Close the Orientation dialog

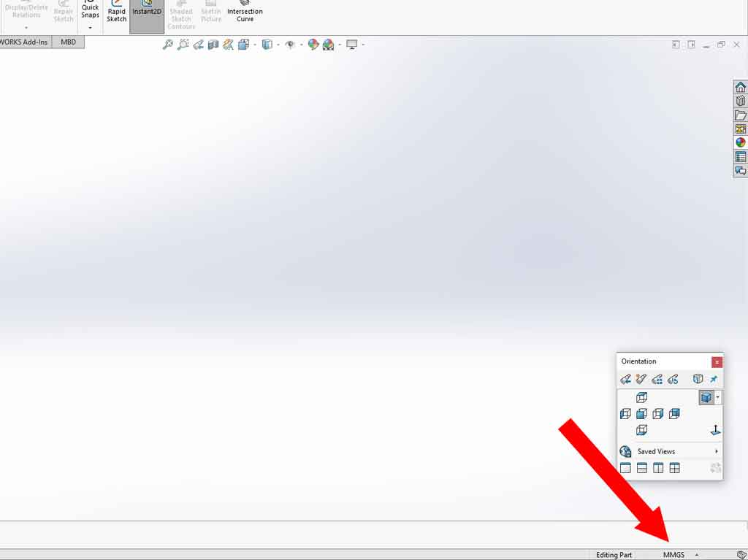click(717, 362)
